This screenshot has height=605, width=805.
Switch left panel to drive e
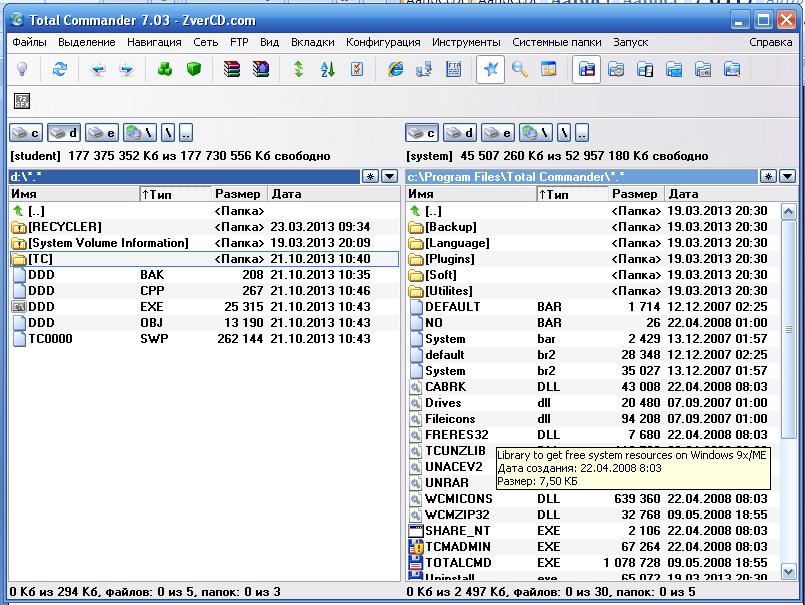tap(102, 133)
